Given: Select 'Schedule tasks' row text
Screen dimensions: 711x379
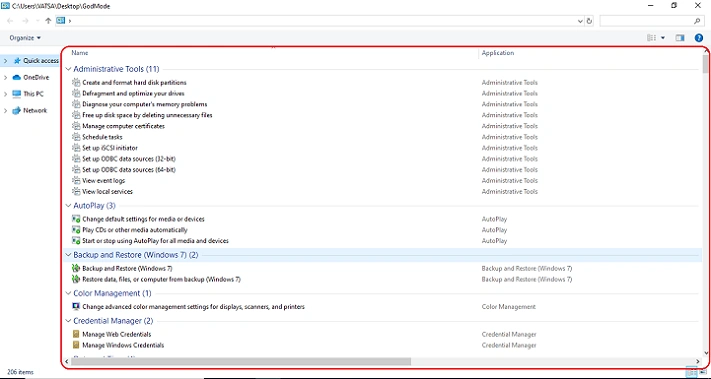Looking at the screenshot, I should pos(102,137).
